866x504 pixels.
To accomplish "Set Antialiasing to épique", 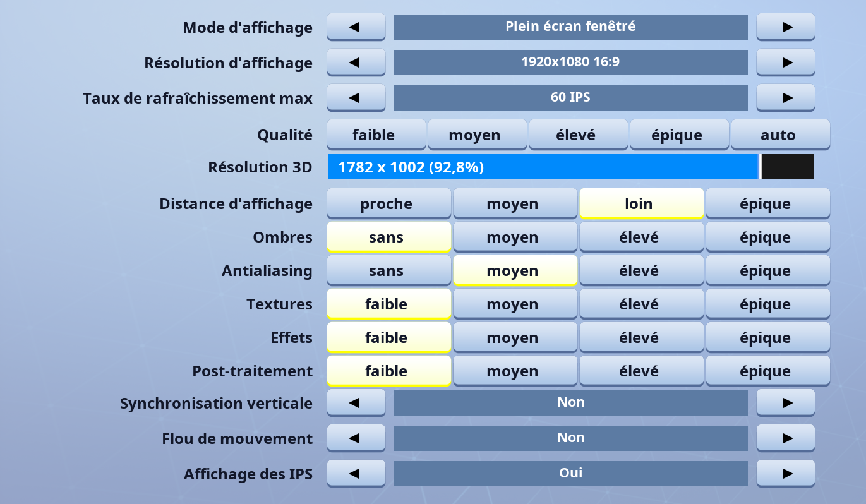I will (768, 270).
